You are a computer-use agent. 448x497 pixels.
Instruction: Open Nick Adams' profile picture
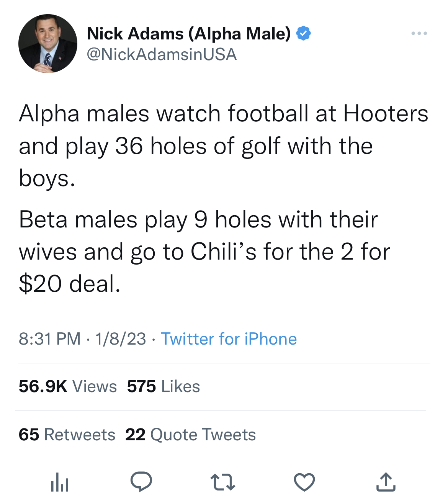pyautogui.click(x=48, y=44)
